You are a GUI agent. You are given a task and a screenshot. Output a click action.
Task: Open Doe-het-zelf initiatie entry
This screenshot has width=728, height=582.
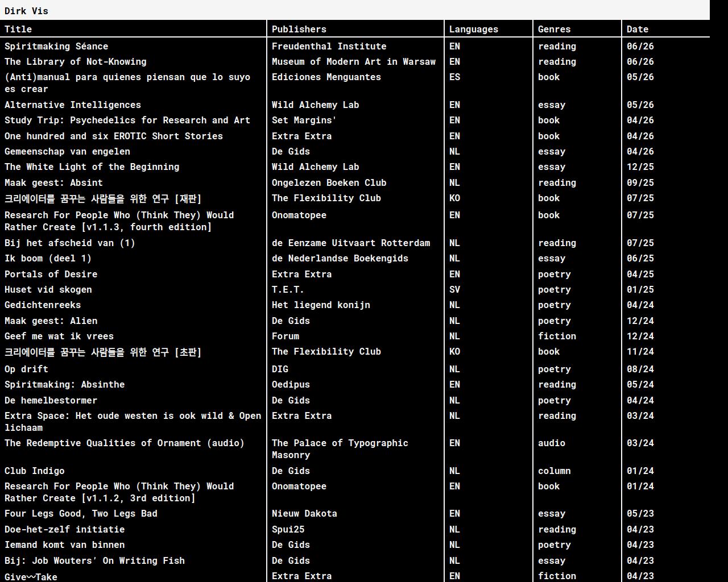tap(64, 529)
